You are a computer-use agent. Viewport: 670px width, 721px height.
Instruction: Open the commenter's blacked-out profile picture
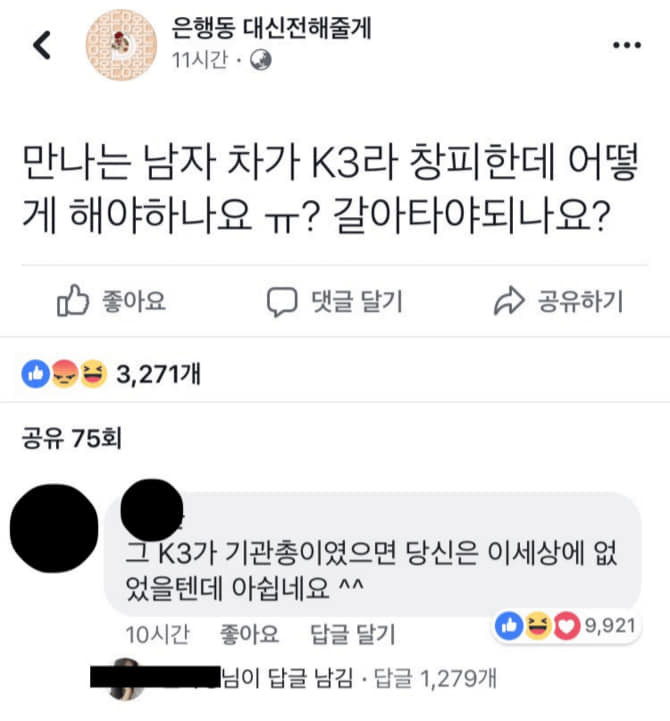tap(54, 528)
